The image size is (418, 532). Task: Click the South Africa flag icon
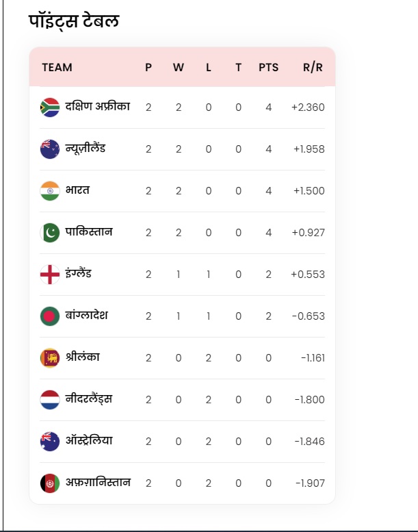[x=50, y=107]
